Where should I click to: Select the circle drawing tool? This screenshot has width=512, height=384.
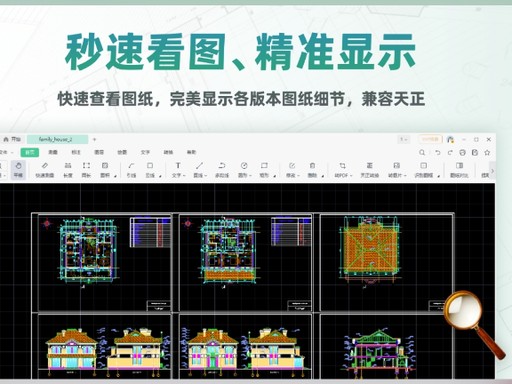coord(244,169)
